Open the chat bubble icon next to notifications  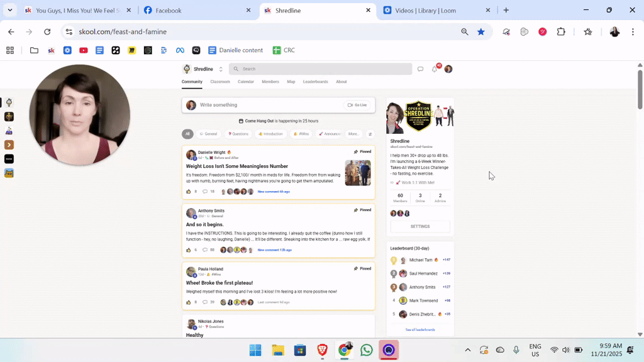pos(420,69)
